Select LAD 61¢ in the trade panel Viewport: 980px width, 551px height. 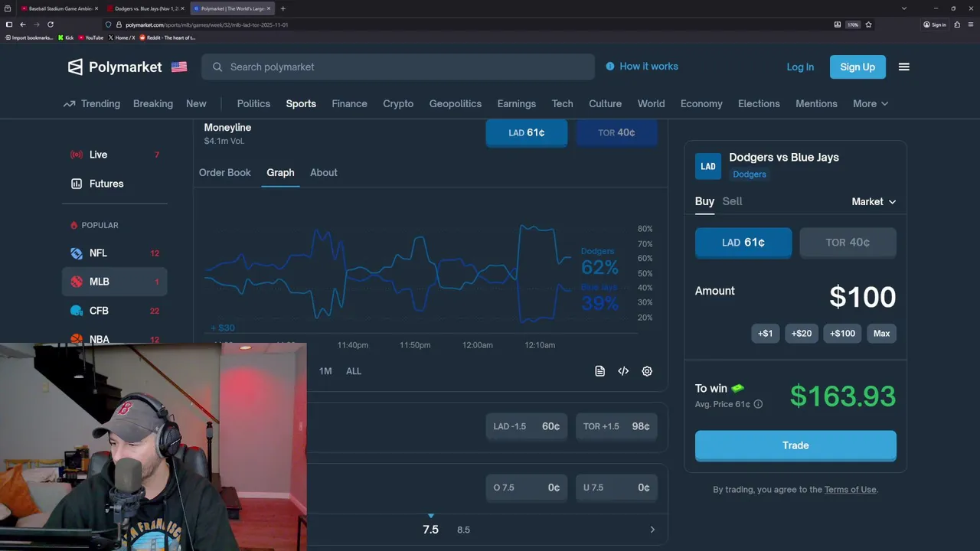[743, 243]
